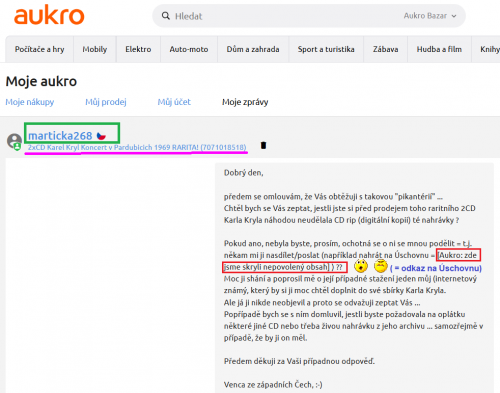Open Dům a zahrada category
The height and width of the screenshot is (393, 500).
pos(253,49)
